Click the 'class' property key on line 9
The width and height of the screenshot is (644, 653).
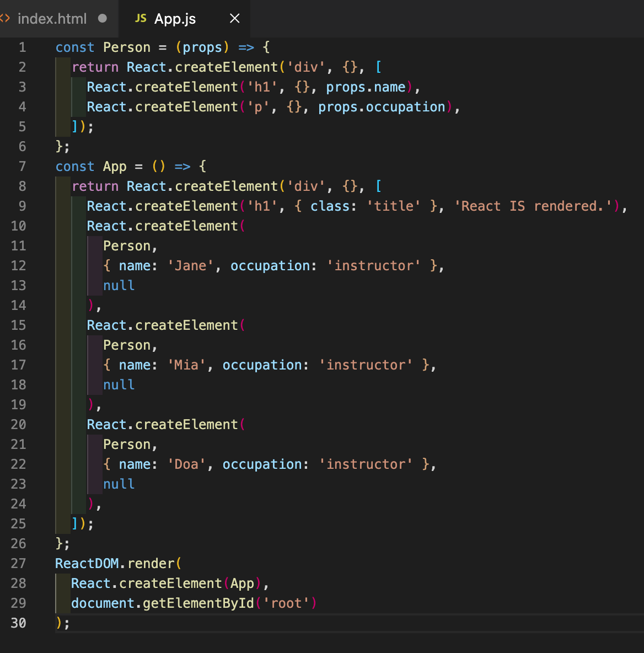click(x=330, y=206)
